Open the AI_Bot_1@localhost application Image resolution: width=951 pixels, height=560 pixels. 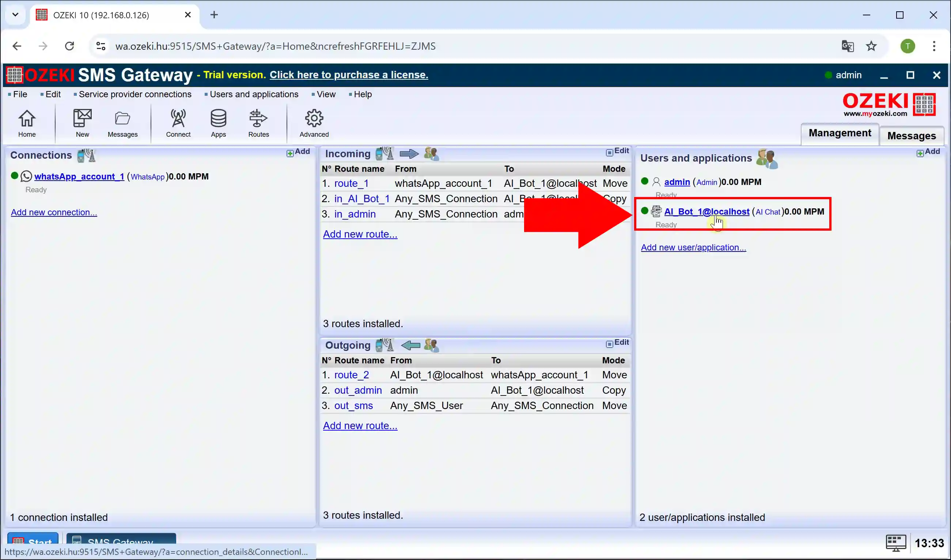click(x=707, y=212)
